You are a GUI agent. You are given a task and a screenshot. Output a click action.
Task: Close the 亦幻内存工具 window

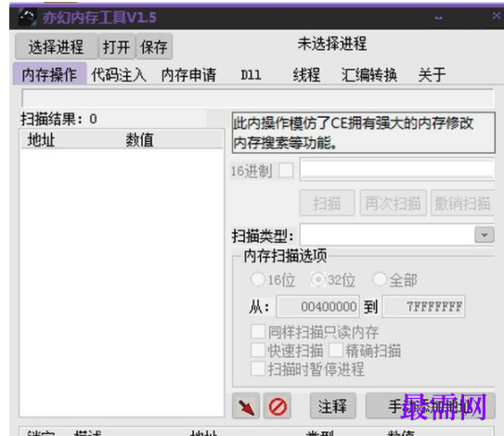pyautogui.click(x=496, y=16)
